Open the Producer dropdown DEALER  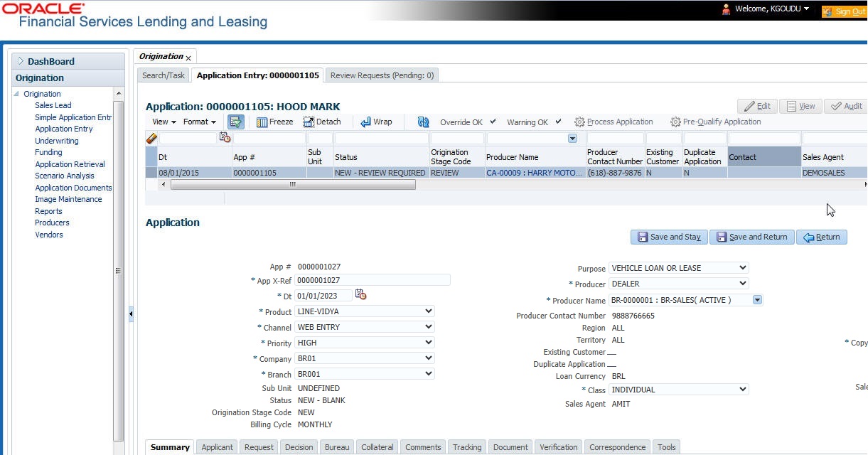click(678, 284)
